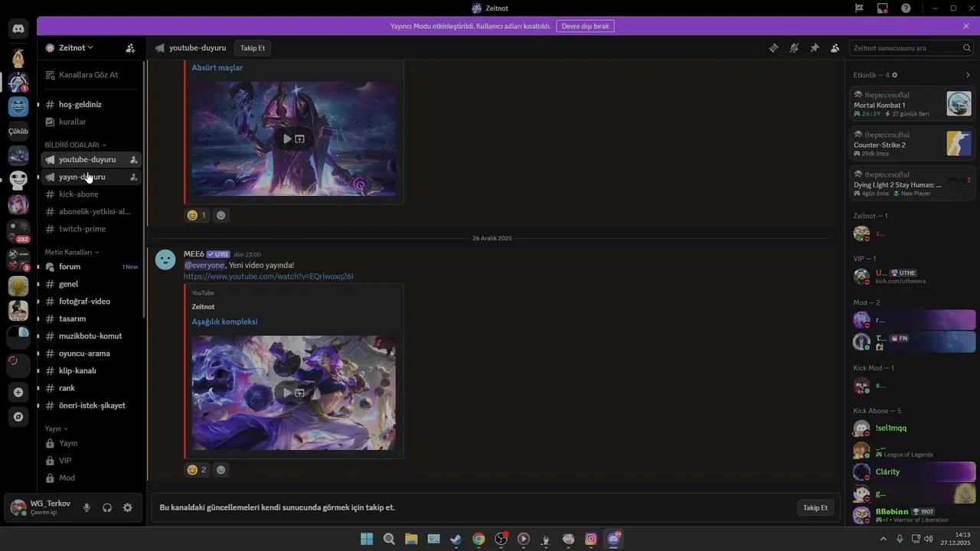Open the Mortal Kombat 1 activity card
This screenshot has height=551, width=980.
tap(913, 103)
